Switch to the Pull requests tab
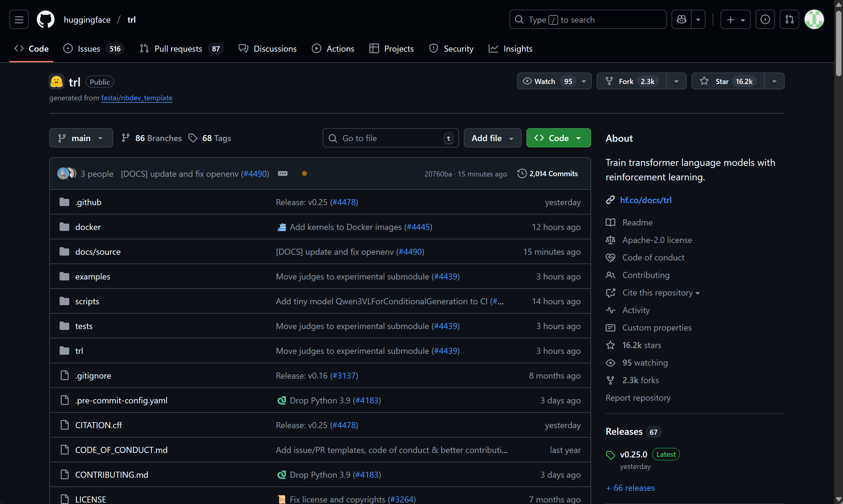 (x=178, y=49)
